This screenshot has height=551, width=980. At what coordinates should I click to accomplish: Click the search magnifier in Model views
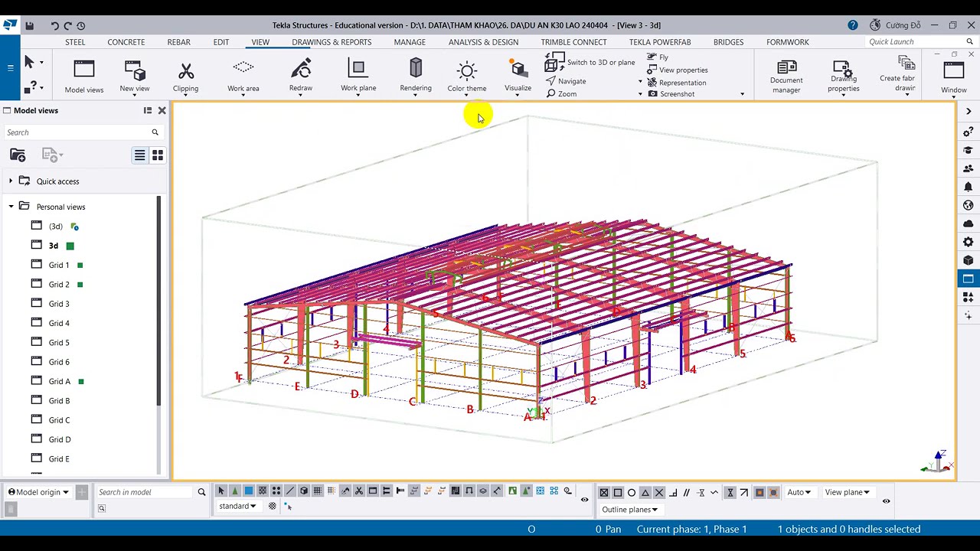(155, 132)
